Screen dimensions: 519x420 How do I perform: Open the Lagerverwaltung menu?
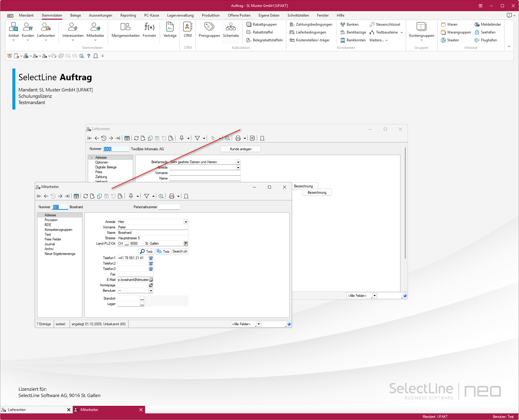click(x=180, y=15)
